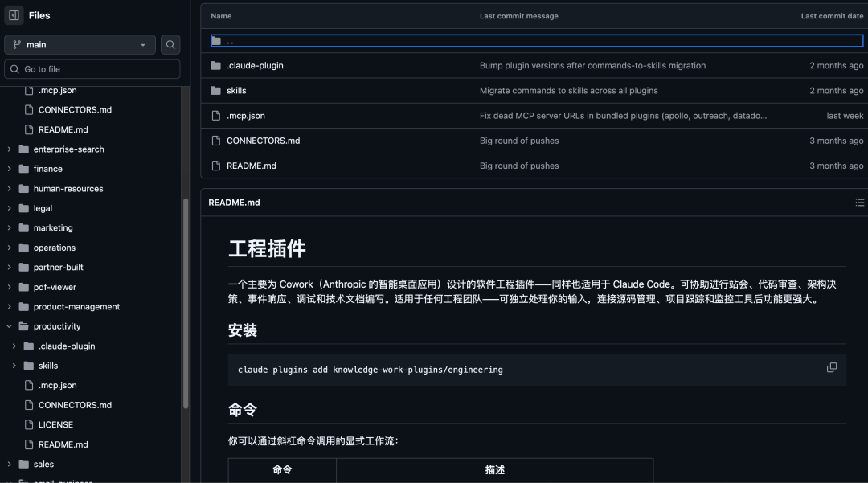Screen dimensions: 868x483
Task: Focus the Go to file input
Action: coord(92,69)
